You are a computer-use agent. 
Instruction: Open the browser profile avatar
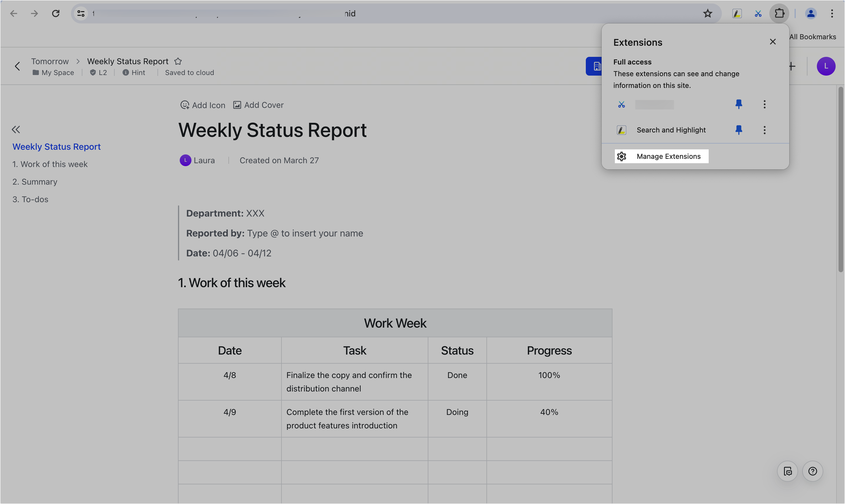(811, 13)
